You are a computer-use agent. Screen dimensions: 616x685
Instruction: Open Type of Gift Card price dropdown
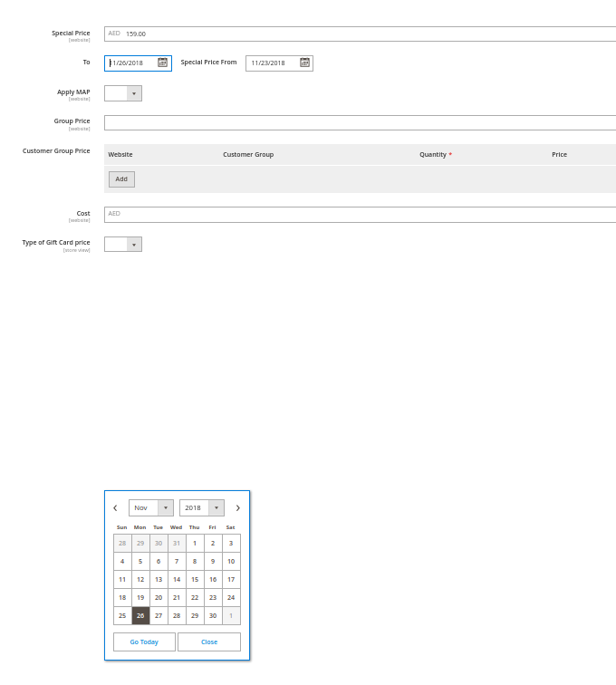click(x=123, y=245)
